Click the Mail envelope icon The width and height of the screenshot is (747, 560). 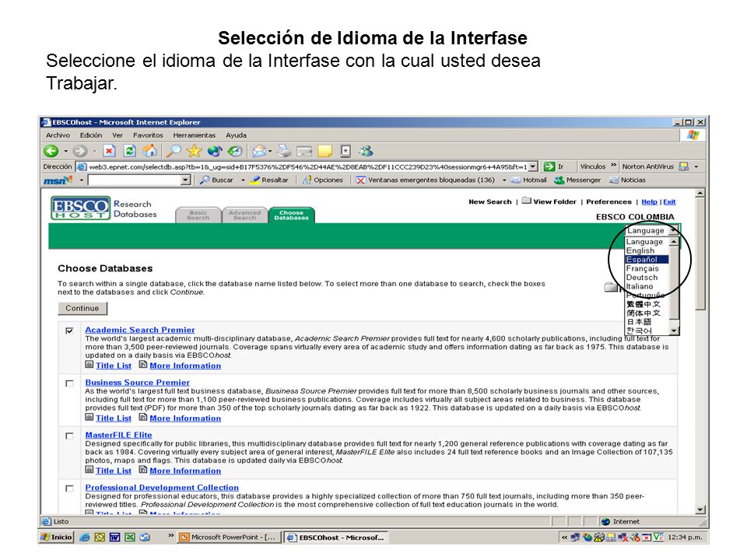259,152
